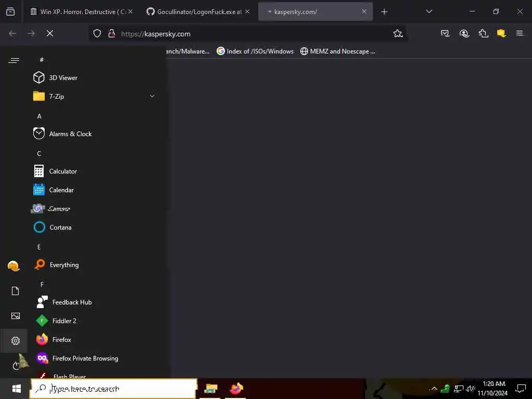532x399 pixels.
Task: Click the letter C section header
Action: tap(39, 154)
